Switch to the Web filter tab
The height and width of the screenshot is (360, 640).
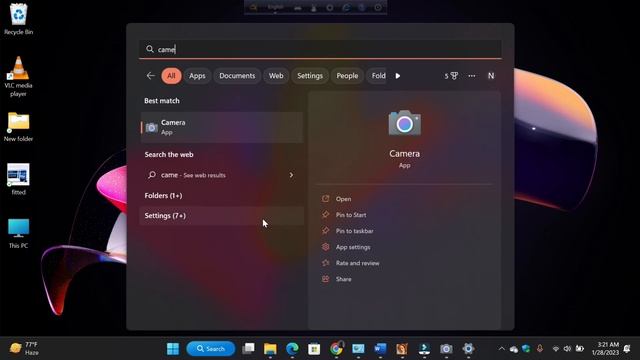(x=276, y=76)
